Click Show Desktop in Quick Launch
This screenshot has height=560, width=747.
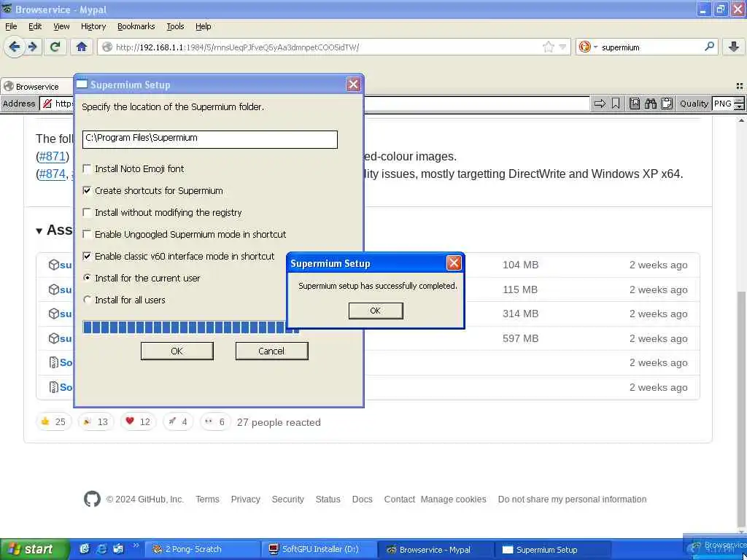118,549
